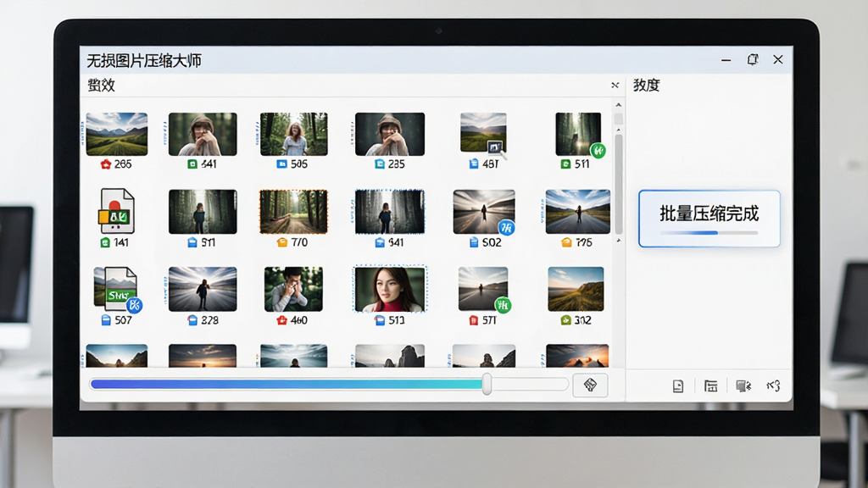Image resolution: width=868 pixels, height=488 pixels.
Task: Close the image list panel with its X
Action: [615, 86]
